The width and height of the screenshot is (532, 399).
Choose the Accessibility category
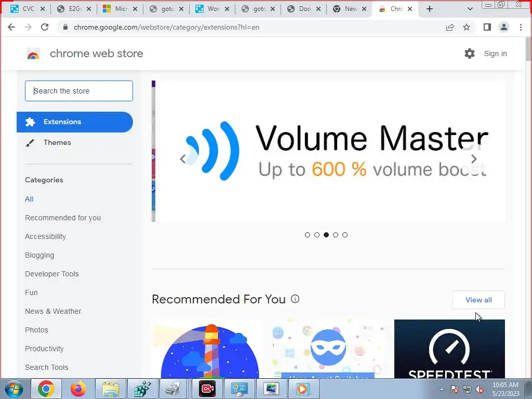(45, 236)
